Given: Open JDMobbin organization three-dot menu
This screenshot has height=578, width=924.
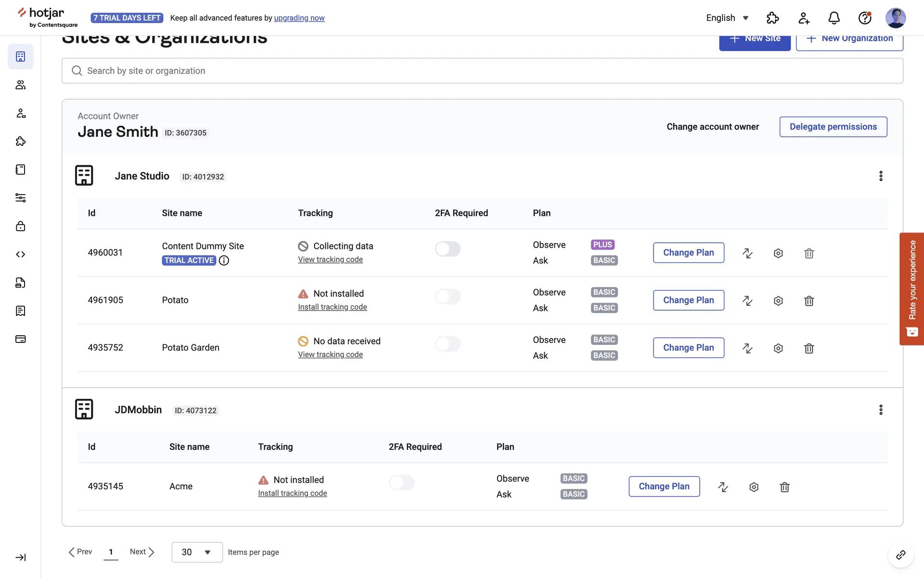Looking at the screenshot, I should point(881,410).
